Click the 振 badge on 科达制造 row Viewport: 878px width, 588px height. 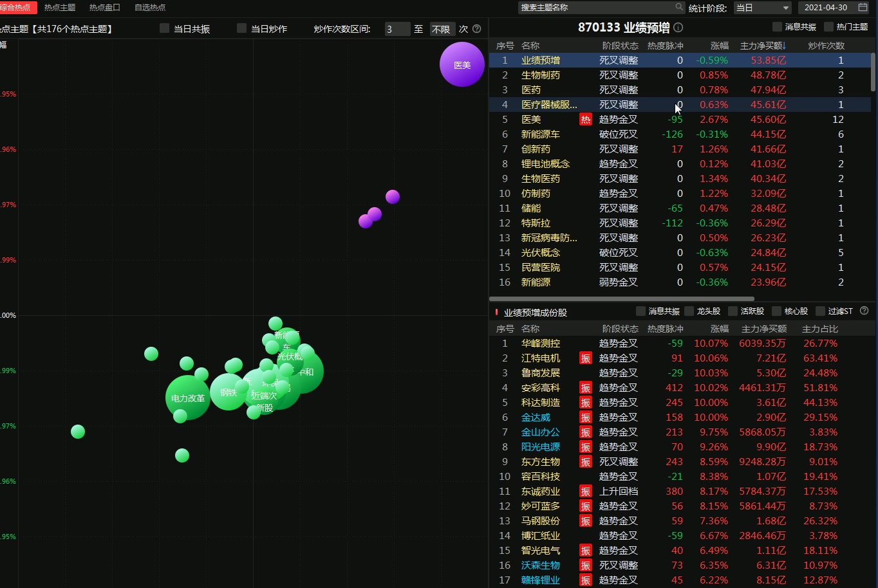click(586, 403)
